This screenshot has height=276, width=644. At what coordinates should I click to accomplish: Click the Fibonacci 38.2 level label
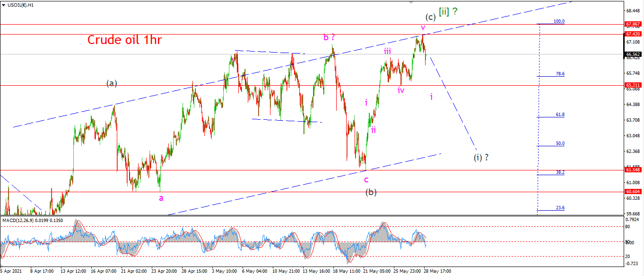pyautogui.click(x=560, y=172)
